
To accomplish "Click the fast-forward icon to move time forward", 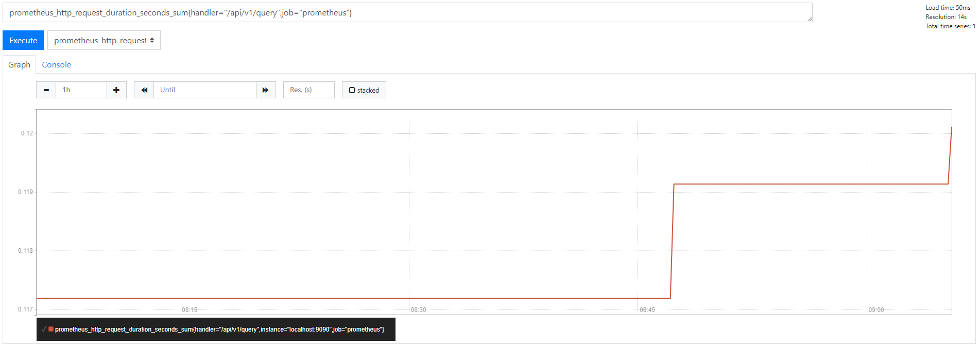I will tap(266, 90).
